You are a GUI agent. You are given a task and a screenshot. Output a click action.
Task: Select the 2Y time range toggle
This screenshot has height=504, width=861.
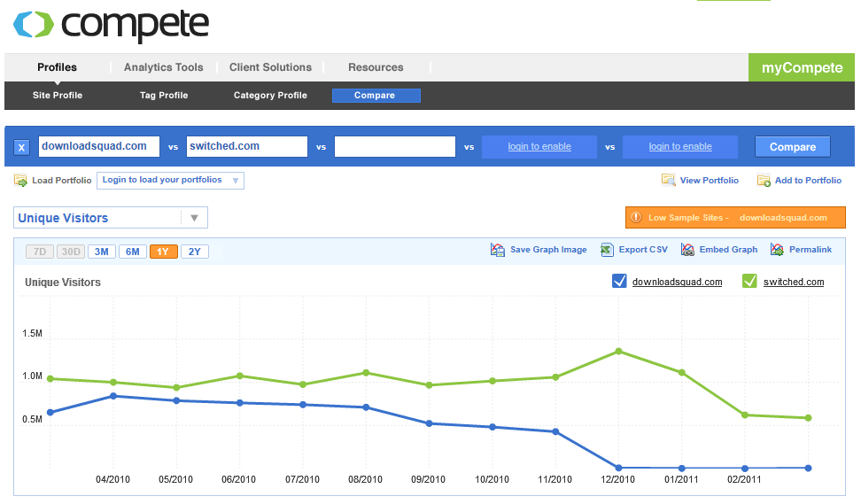pyautogui.click(x=194, y=252)
